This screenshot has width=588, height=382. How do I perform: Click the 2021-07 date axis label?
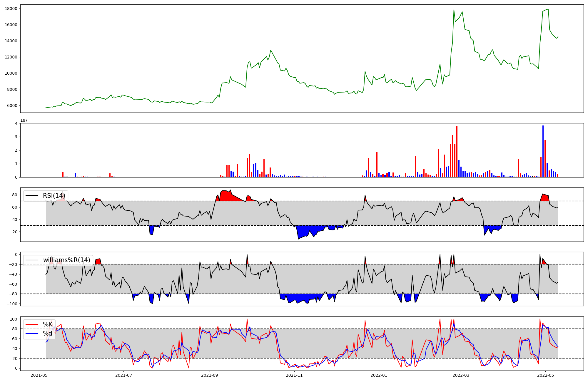(x=124, y=375)
